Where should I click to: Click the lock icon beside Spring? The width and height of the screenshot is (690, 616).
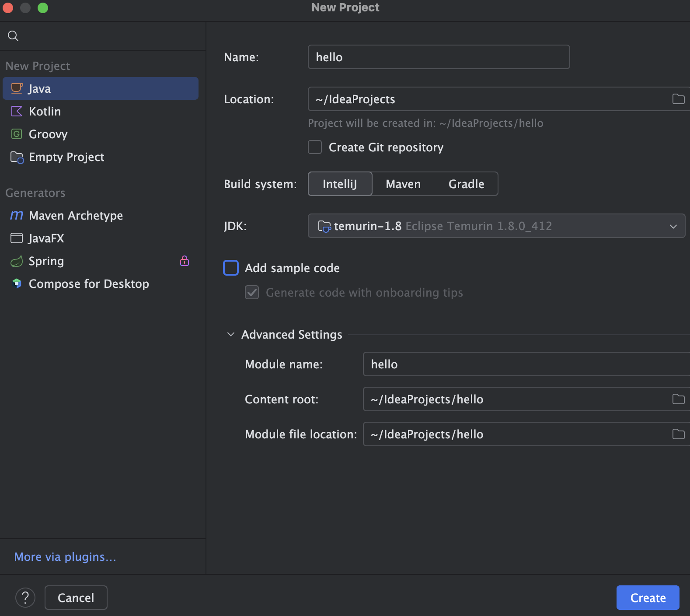[185, 261]
